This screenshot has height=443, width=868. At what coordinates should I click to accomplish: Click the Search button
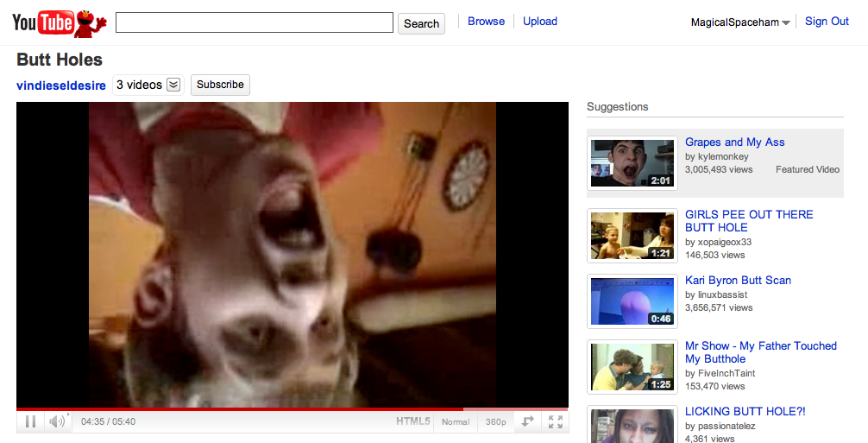(x=421, y=23)
